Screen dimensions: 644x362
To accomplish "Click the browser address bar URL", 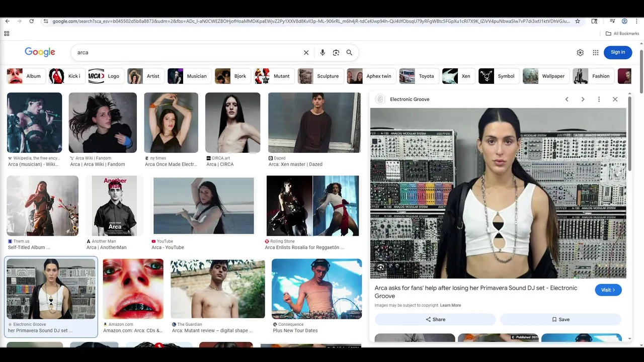I will [x=311, y=21].
